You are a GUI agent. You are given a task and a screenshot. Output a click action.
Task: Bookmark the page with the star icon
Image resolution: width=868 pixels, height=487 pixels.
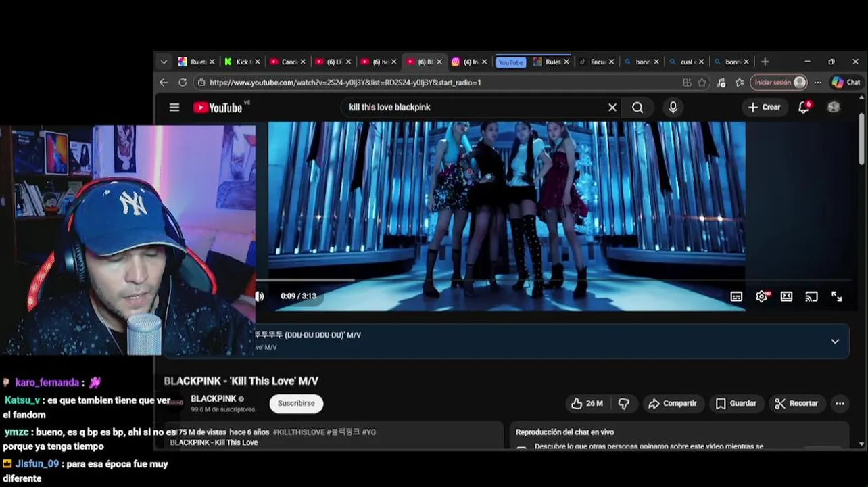coord(702,83)
